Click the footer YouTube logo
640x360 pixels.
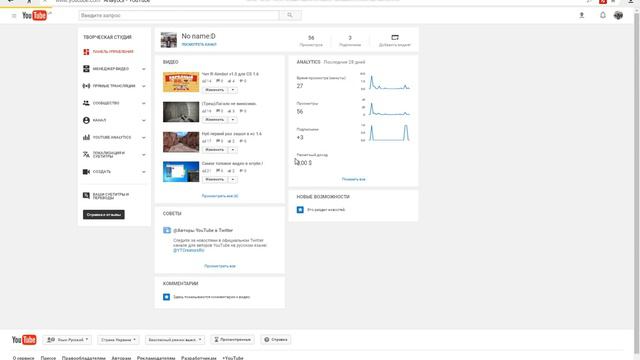24,340
